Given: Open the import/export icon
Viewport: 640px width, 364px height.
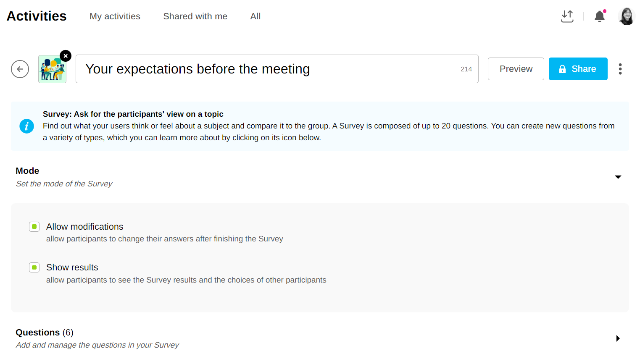Looking at the screenshot, I should [x=567, y=16].
